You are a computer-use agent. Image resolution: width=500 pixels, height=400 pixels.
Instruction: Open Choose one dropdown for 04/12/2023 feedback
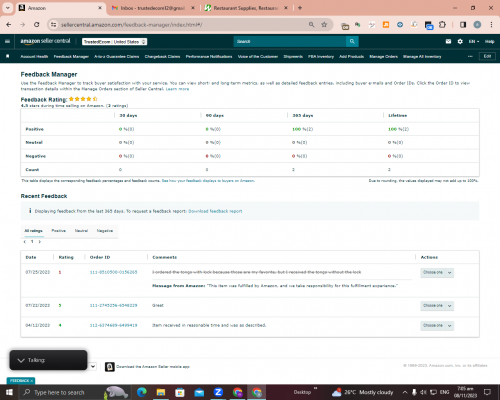437,325
